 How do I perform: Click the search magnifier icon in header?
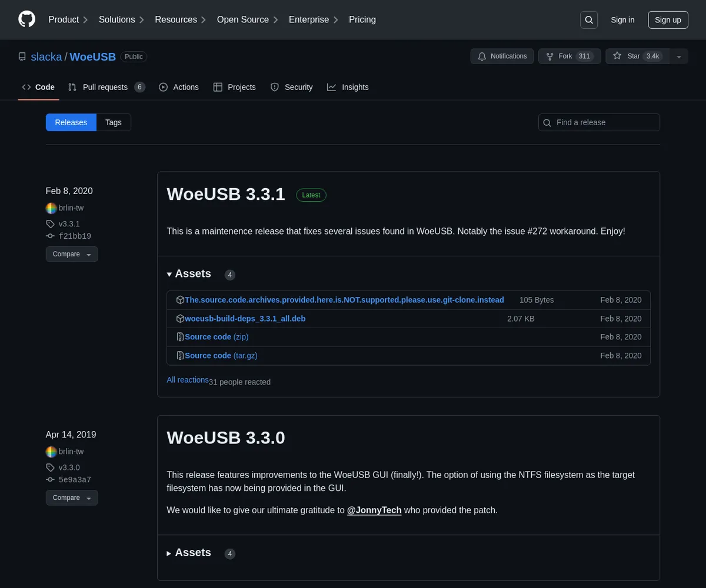click(x=589, y=20)
